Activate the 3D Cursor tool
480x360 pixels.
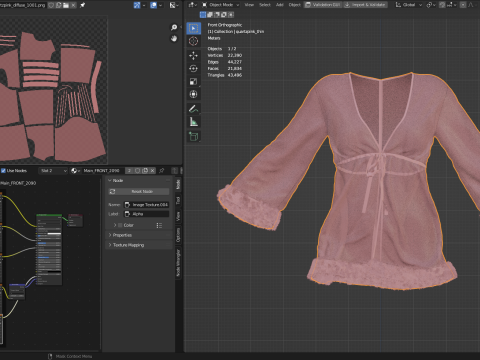click(x=193, y=41)
